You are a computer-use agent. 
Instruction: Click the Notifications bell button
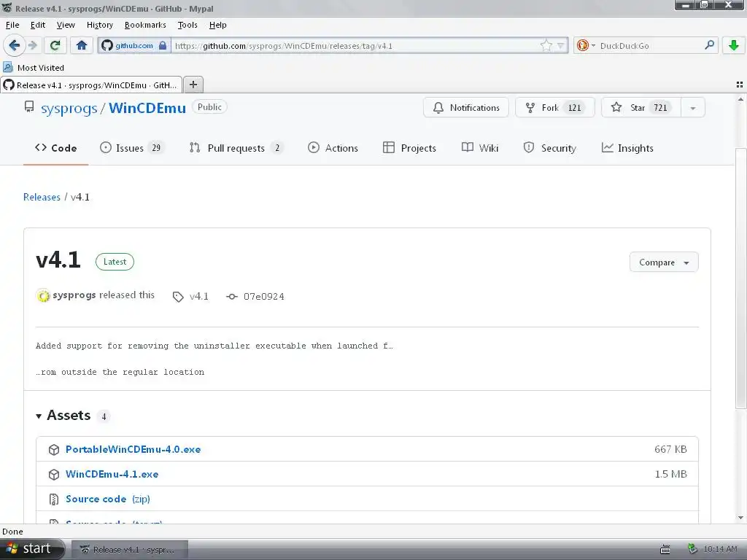point(466,108)
